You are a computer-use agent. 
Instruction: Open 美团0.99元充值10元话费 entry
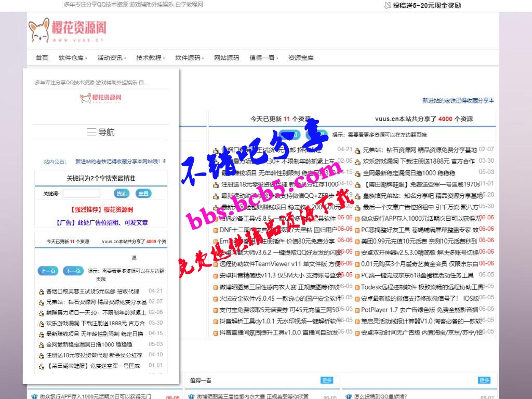tap(419, 241)
